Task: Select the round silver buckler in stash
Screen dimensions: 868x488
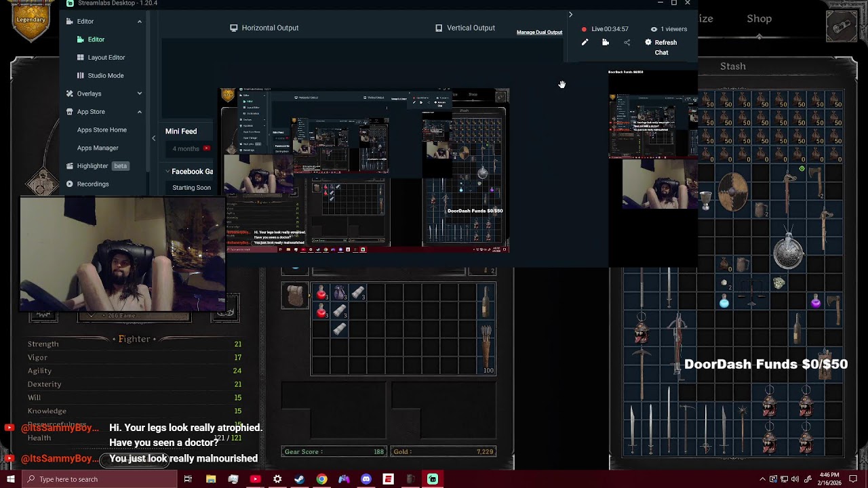Action: click(788, 251)
